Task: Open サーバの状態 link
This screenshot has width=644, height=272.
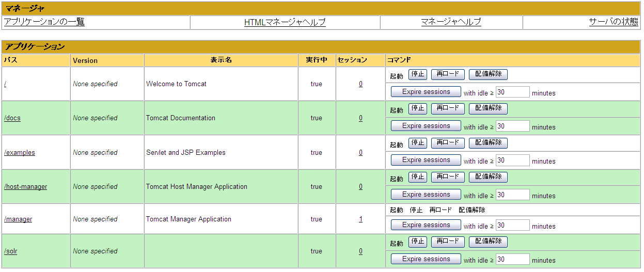Action: (x=614, y=22)
